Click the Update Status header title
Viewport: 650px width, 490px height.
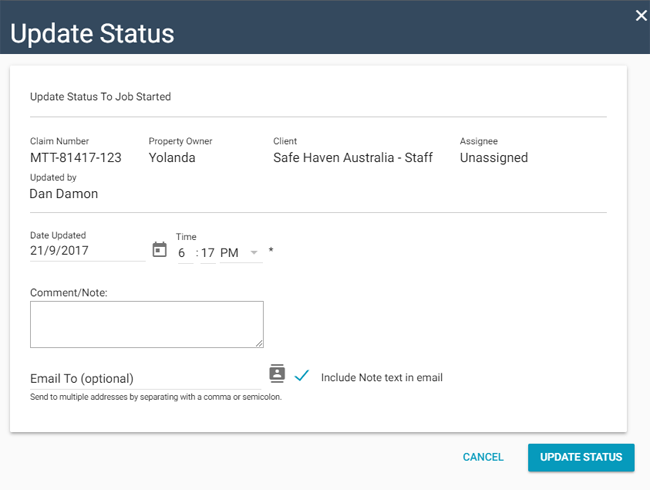tap(92, 33)
